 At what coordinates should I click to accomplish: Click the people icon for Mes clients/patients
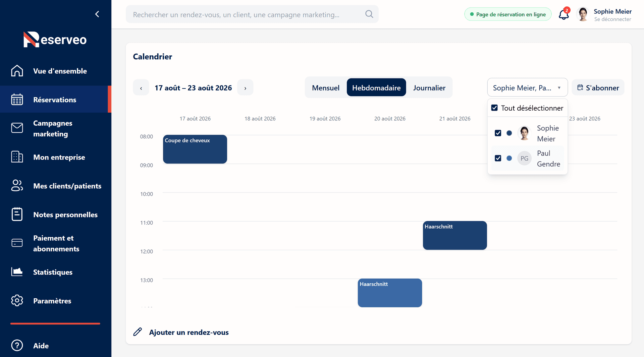coord(17,186)
